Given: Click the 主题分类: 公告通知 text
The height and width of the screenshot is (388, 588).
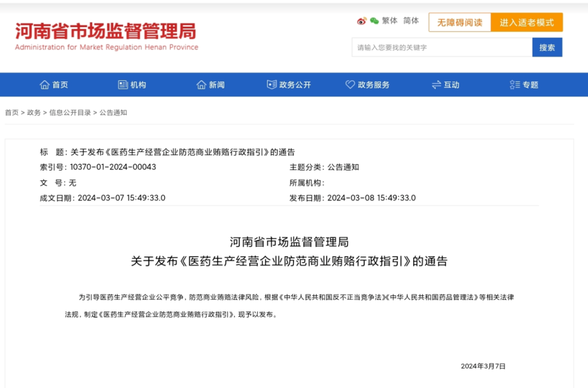Looking at the screenshot, I should click(324, 167).
